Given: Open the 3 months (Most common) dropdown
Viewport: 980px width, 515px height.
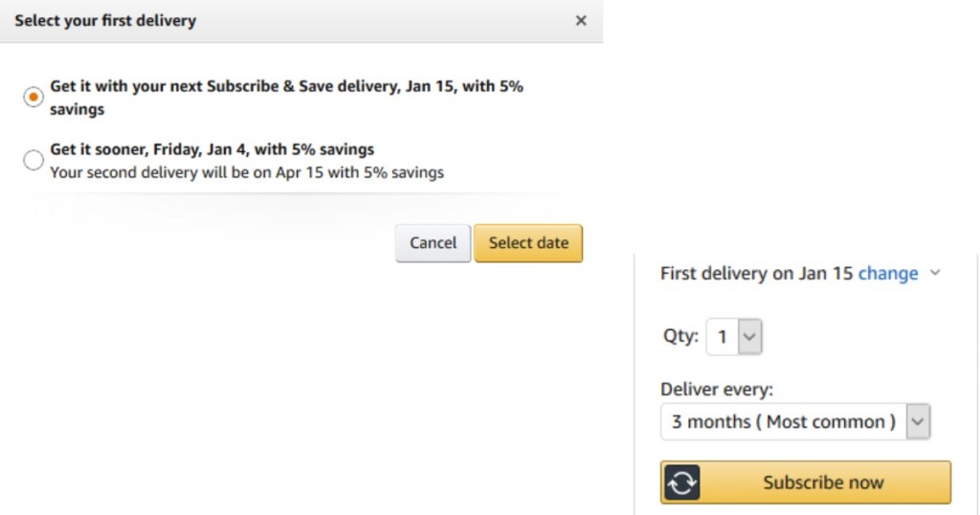Looking at the screenshot, I should pos(784,422).
